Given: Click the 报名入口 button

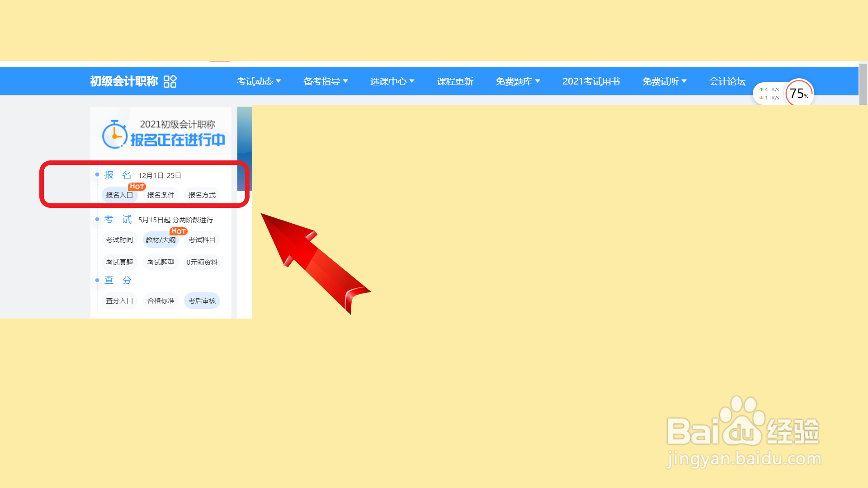Looking at the screenshot, I should 119,195.
